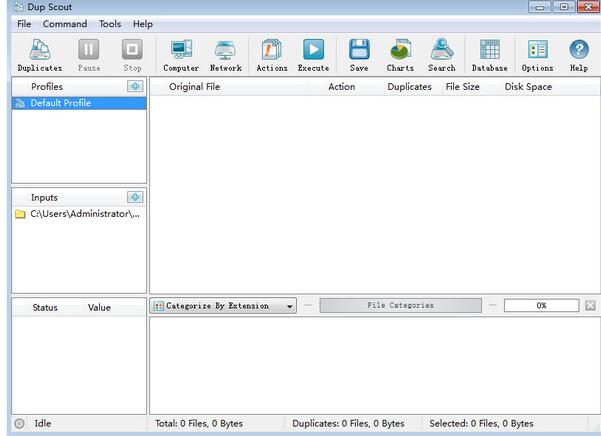Open the Network toolbar icon

point(225,55)
